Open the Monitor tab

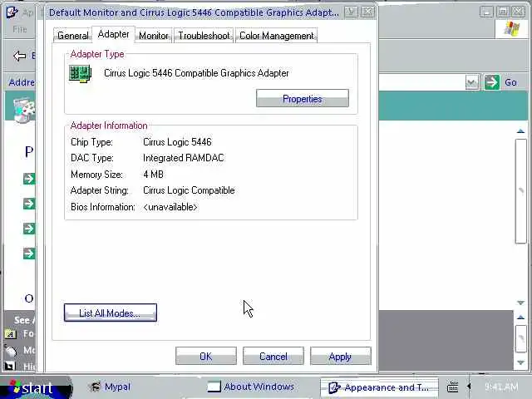tap(154, 35)
